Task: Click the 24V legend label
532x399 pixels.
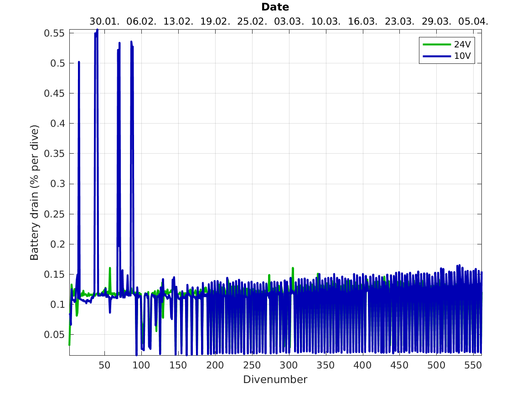Action: pos(462,44)
